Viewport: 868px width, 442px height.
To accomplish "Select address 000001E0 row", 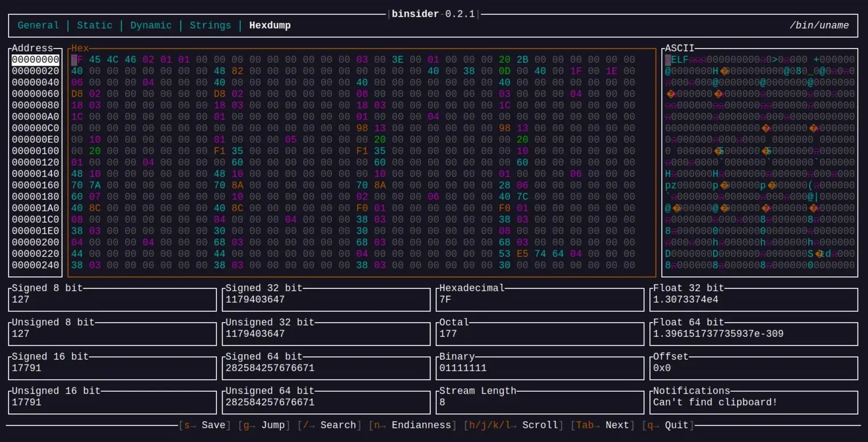I will tap(35, 231).
